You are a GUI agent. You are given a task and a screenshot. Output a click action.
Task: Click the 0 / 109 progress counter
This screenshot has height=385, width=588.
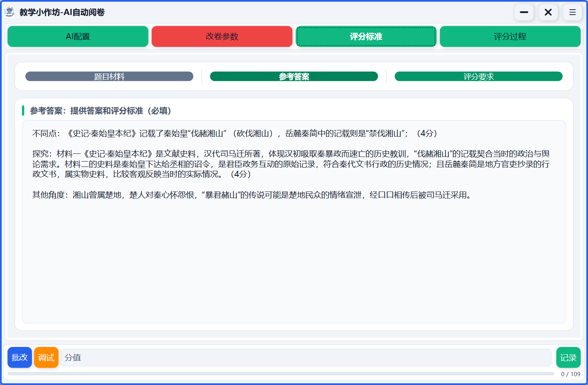pos(570,374)
